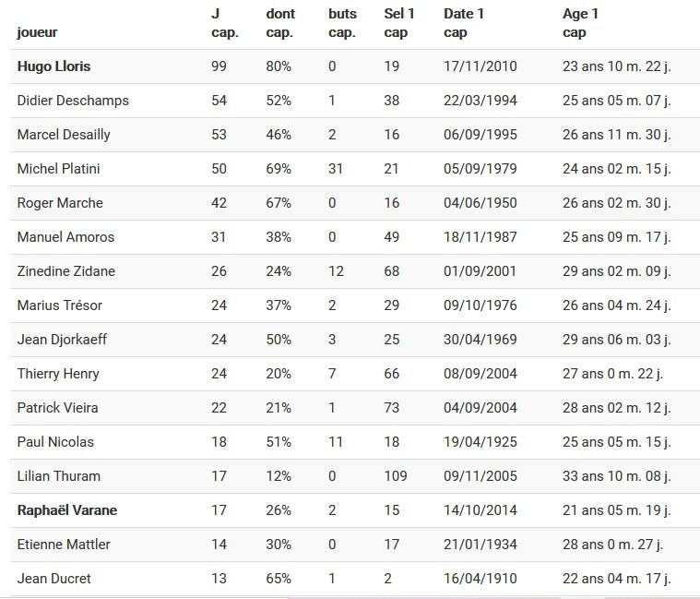Select Marcel Desailly in the table
Screen dimensions: 700x599
(64, 135)
